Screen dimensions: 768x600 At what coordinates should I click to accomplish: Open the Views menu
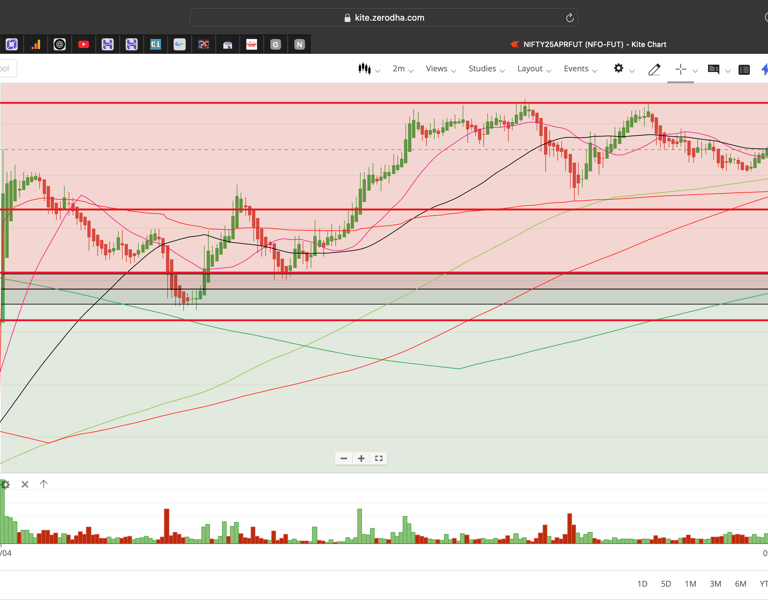pyautogui.click(x=440, y=69)
